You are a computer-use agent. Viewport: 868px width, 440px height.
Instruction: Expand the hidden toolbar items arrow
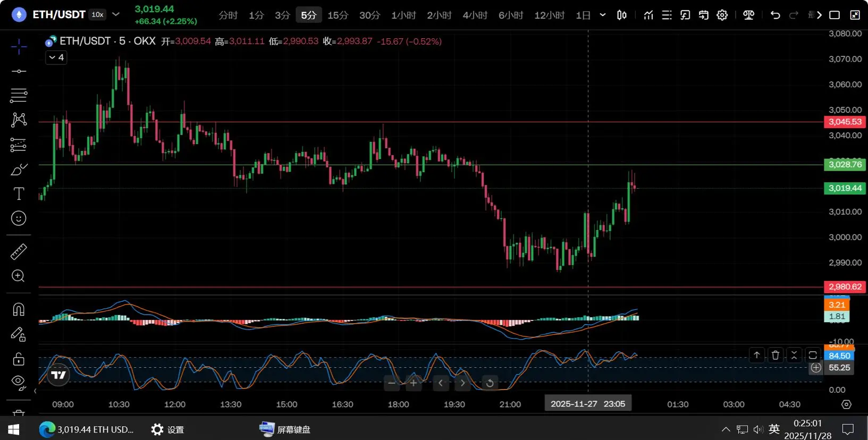[x=819, y=15]
